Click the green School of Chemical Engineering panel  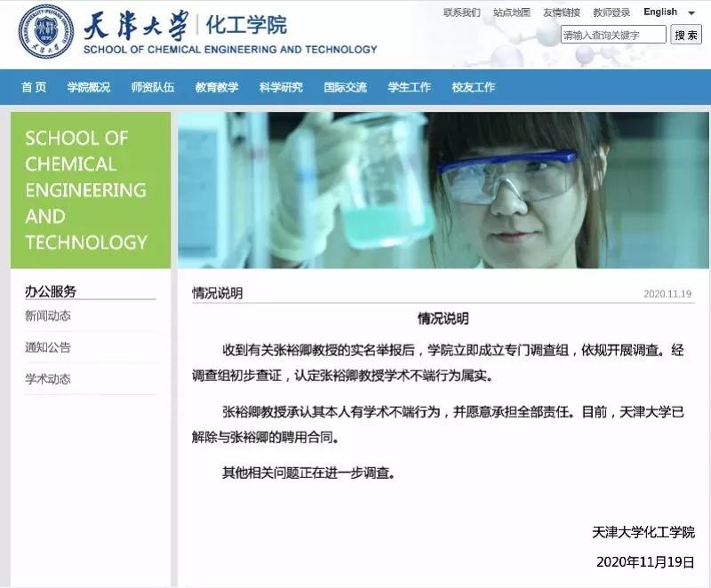pyautogui.click(x=91, y=190)
